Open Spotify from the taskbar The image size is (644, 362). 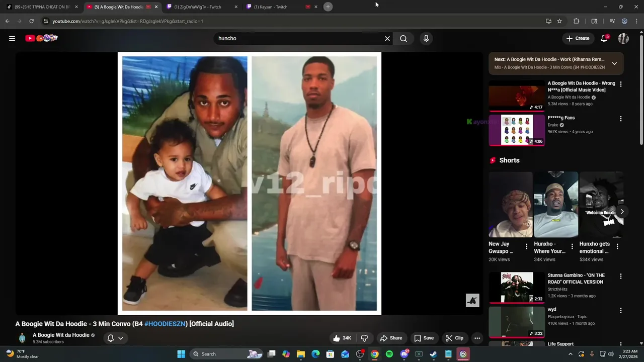pos(389,354)
